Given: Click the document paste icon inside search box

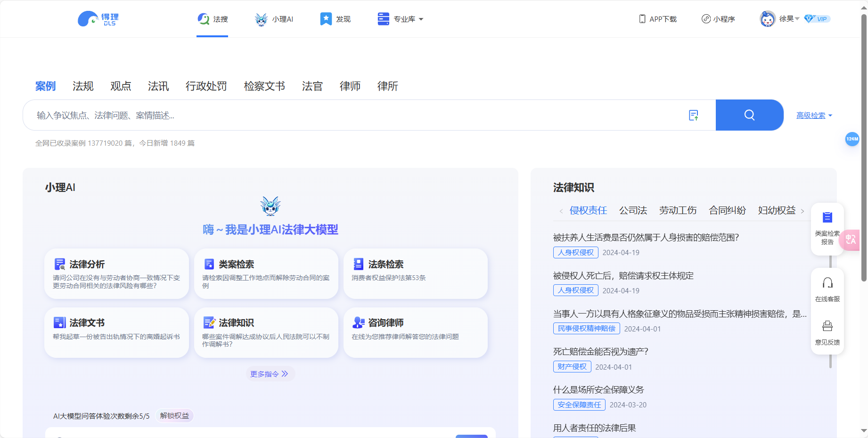Looking at the screenshot, I should 693,115.
